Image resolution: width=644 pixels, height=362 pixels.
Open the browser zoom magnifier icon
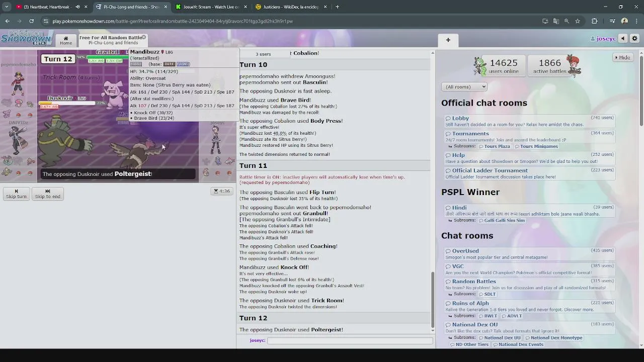click(567, 21)
